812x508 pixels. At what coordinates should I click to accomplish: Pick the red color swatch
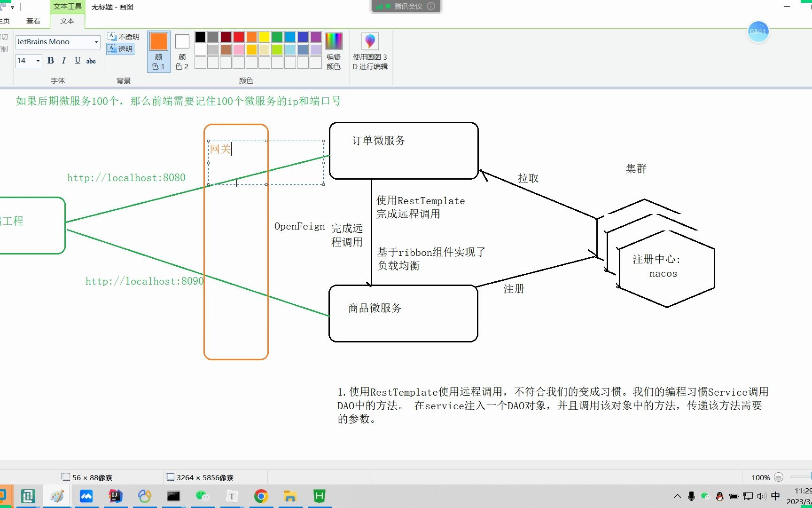tap(239, 37)
